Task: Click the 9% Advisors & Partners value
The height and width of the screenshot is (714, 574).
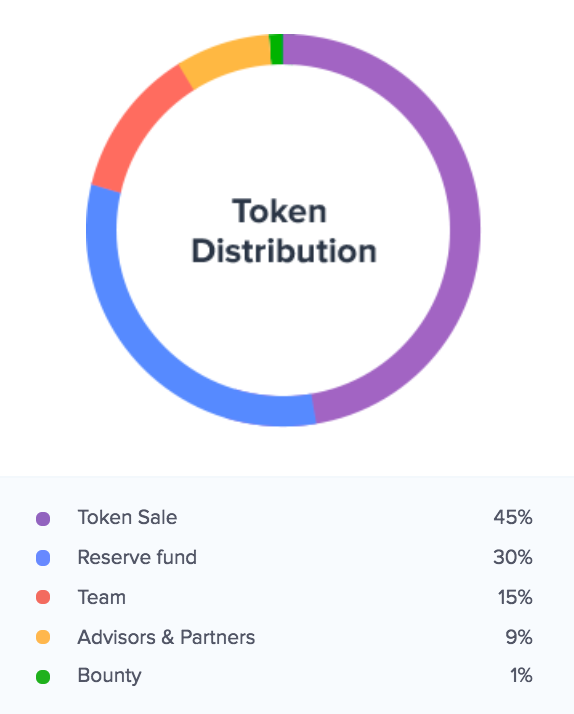Action: (x=519, y=637)
